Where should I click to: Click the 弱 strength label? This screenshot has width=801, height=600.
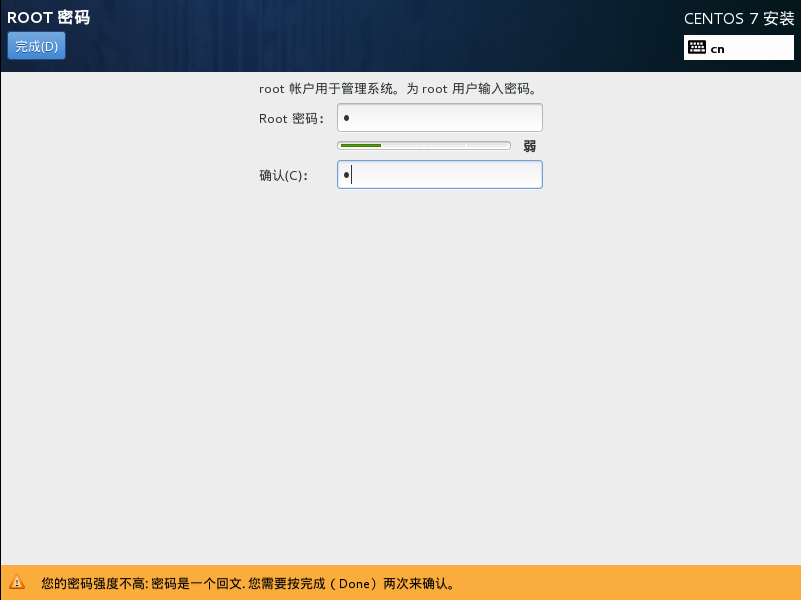point(530,146)
